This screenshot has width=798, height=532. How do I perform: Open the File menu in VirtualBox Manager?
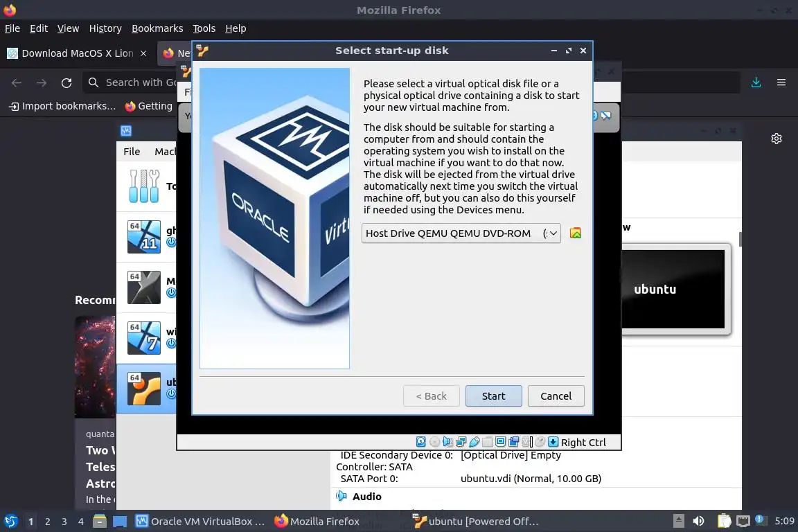click(132, 151)
